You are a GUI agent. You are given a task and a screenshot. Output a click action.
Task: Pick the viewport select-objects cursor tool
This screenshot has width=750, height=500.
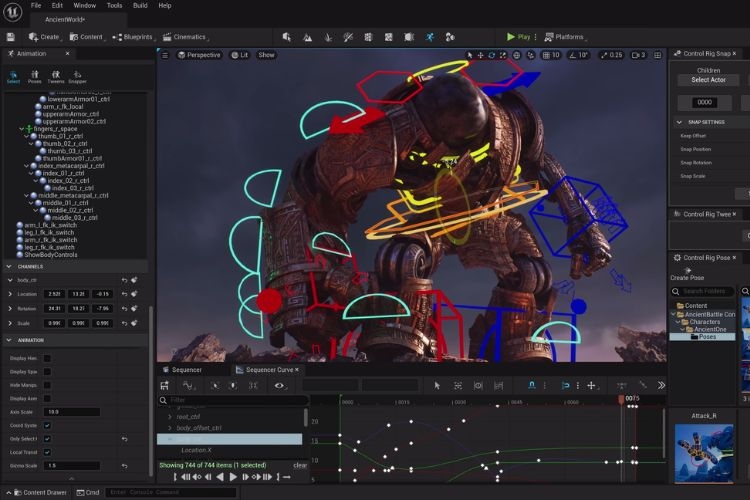(469, 55)
